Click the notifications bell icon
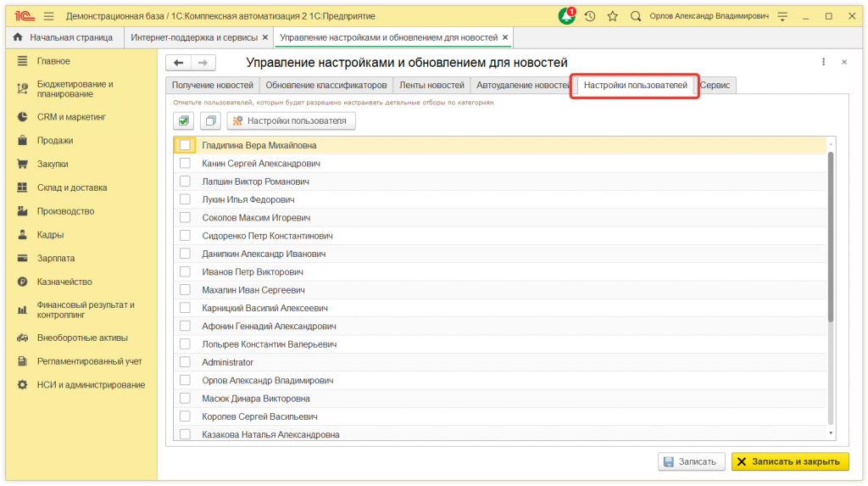 (566, 16)
